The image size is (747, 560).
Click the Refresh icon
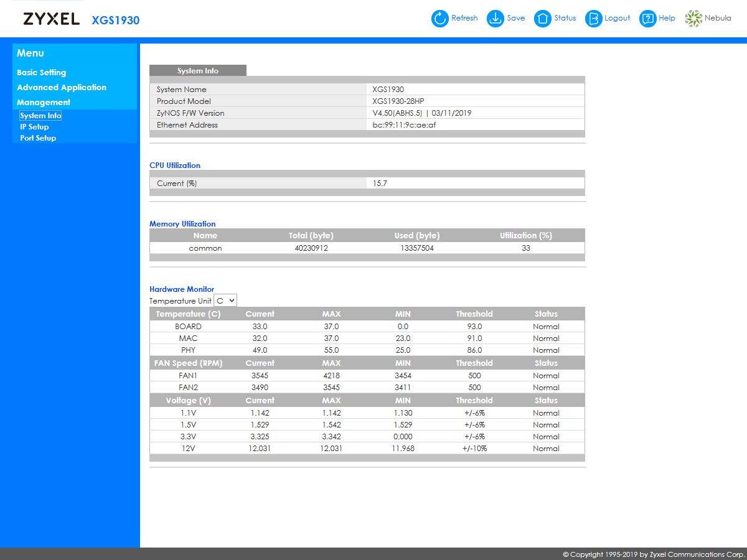(440, 19)
